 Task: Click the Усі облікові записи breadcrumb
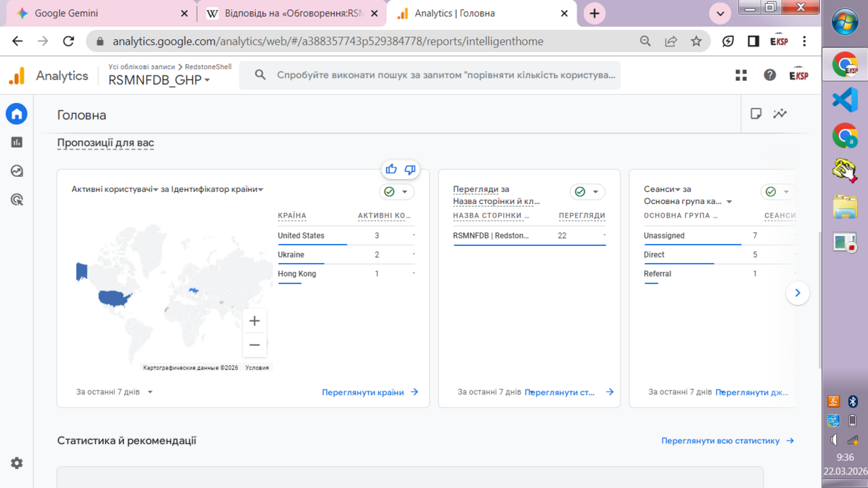pos(141,66)
